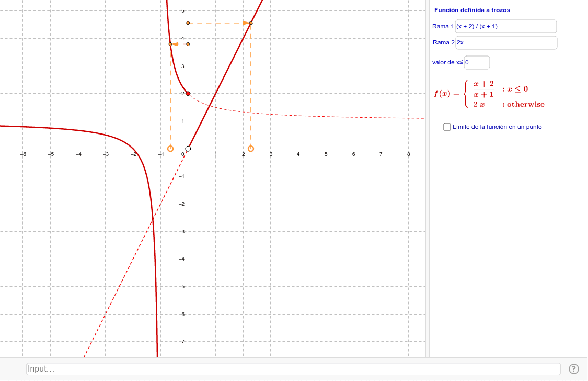Screen dimensions: 588x381
Task: Click the 'valor de x≤' label
Action: [447, 62]
